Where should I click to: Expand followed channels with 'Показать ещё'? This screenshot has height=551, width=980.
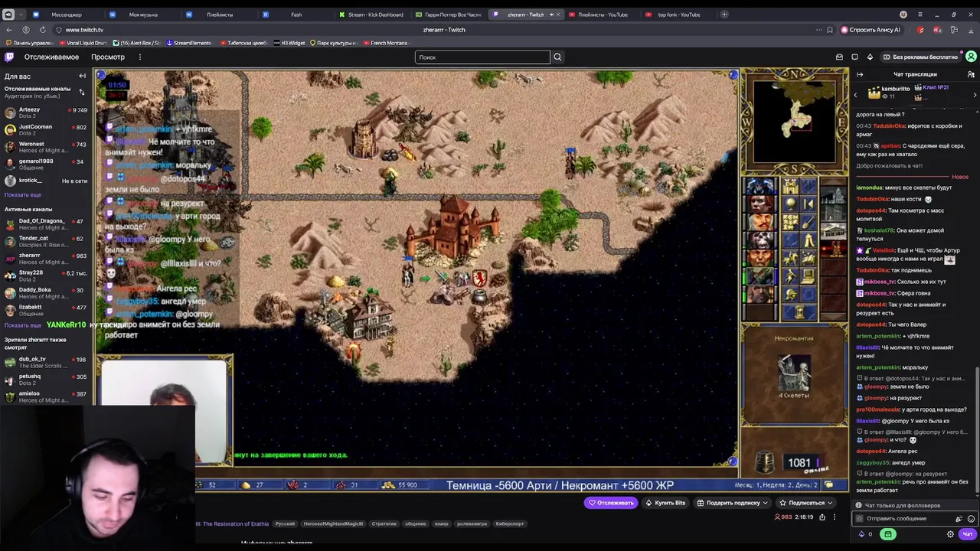pos(22,194)
